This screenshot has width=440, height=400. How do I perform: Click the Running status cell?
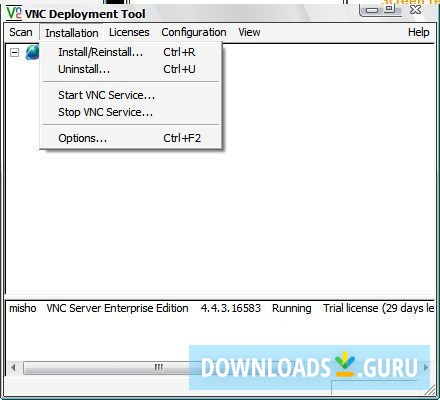292,308
